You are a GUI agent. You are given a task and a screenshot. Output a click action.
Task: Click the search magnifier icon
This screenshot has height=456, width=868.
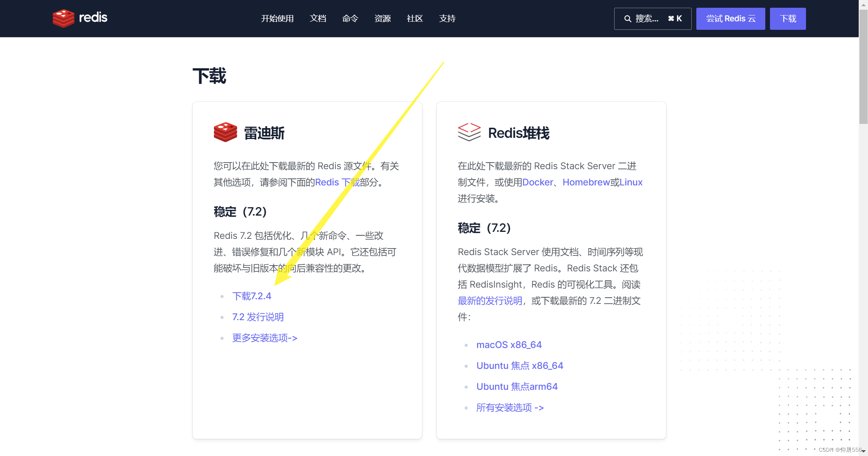[628, 19]
